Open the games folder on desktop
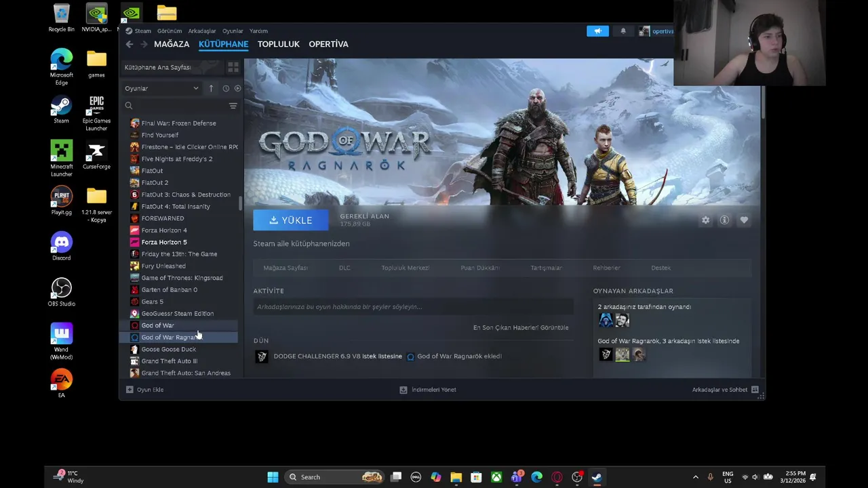This screenshot has width=868, height=488. (96, 64)
